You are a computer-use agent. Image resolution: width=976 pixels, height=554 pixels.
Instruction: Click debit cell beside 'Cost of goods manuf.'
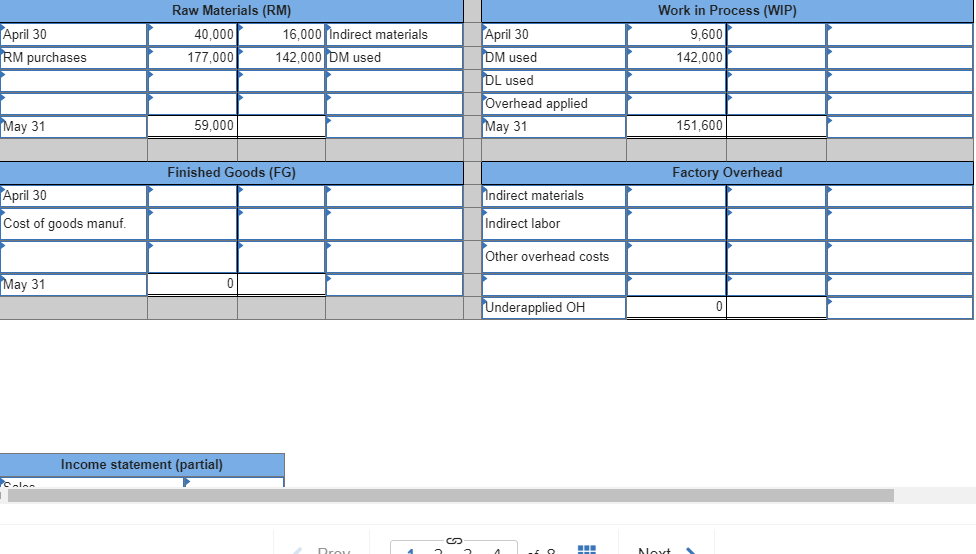pos(192,223)
